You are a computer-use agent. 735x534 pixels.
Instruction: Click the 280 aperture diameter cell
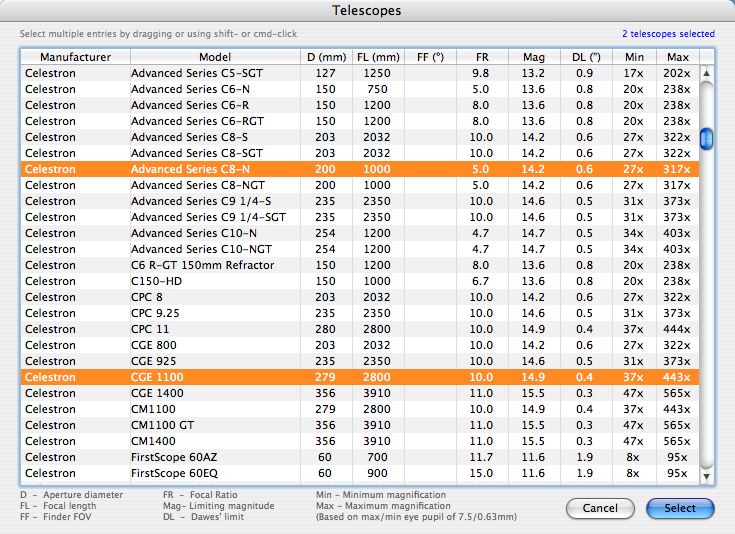pyautogui.click(x=325, y=329)
